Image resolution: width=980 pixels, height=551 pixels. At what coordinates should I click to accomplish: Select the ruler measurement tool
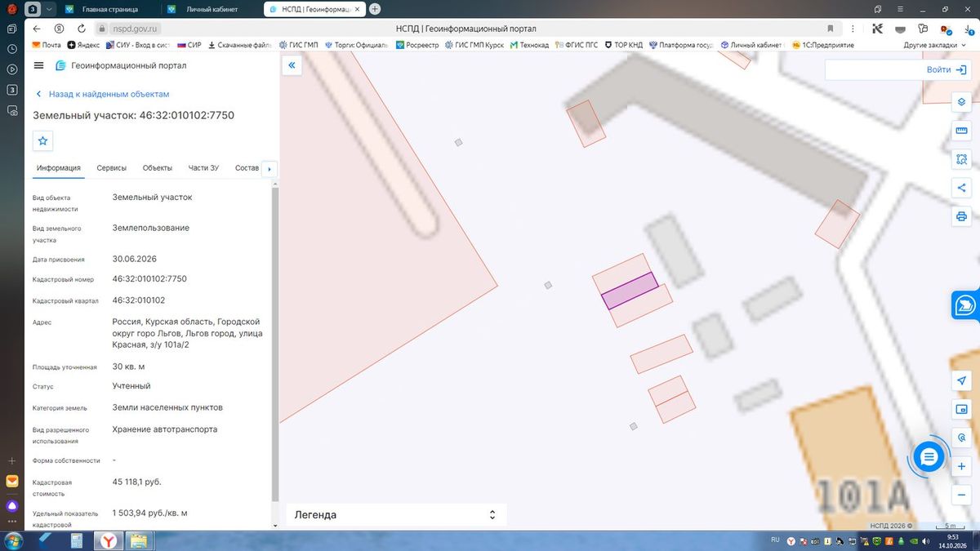pyautogui.click(x=961, y=131)
